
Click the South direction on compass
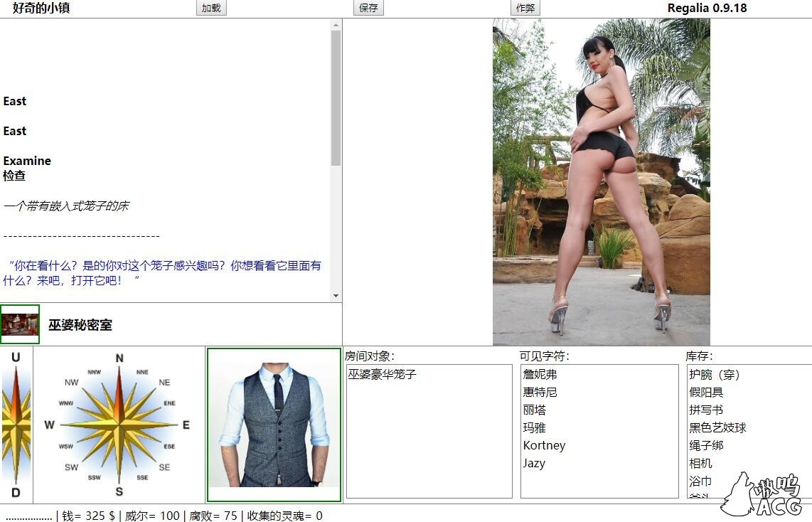(119, 491)
